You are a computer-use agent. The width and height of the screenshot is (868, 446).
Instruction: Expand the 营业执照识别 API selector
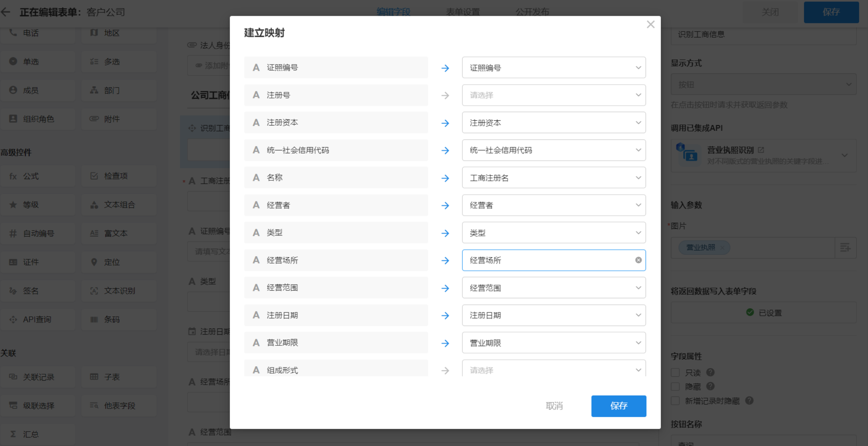tap(844, 155)
